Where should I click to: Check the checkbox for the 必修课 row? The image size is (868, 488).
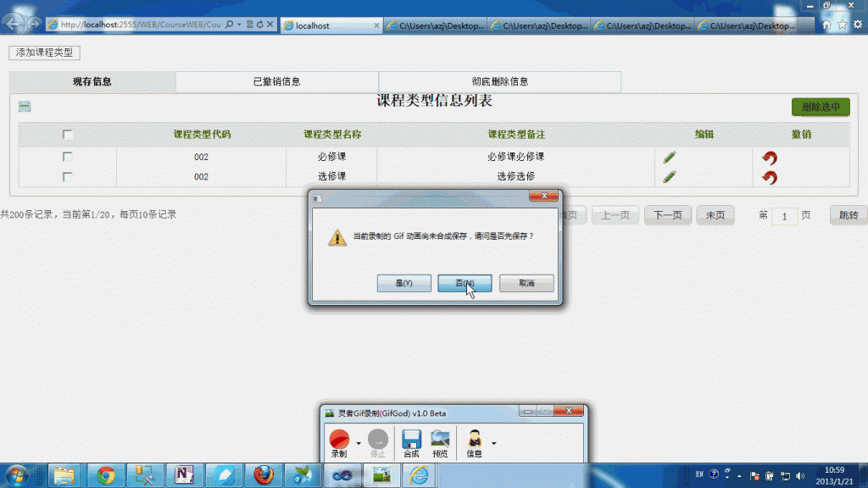[69, 157]
